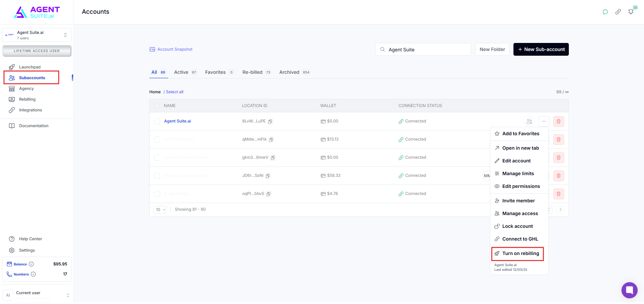Open the chat widget bubble in the corner

click(x=629, y=290)
